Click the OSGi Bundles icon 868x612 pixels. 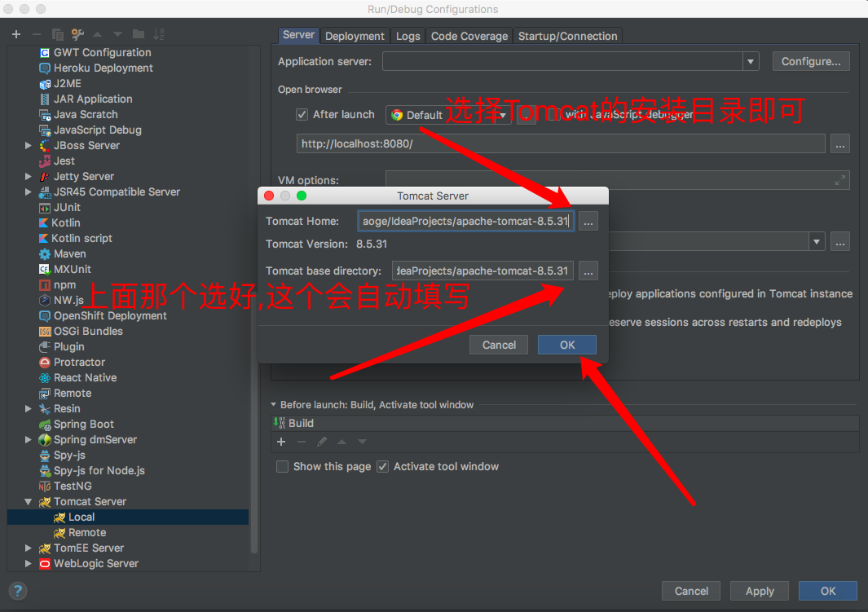pos(45,332)
